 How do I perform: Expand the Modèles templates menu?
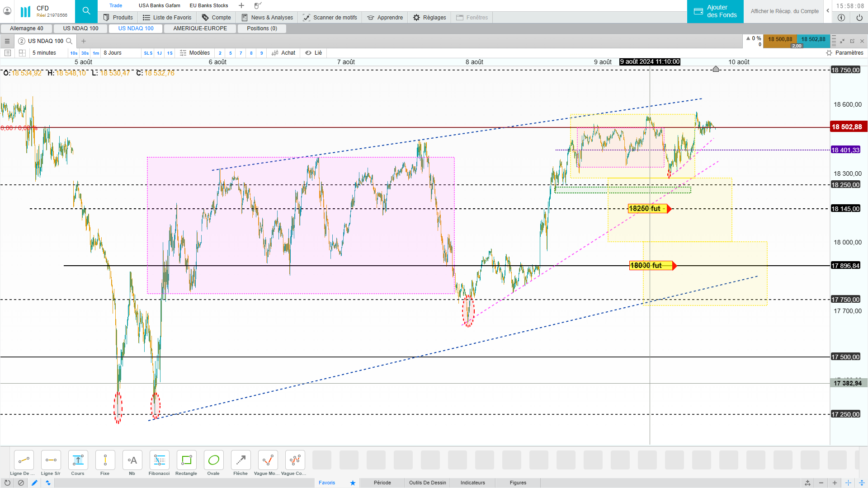(x=195, y=53)
